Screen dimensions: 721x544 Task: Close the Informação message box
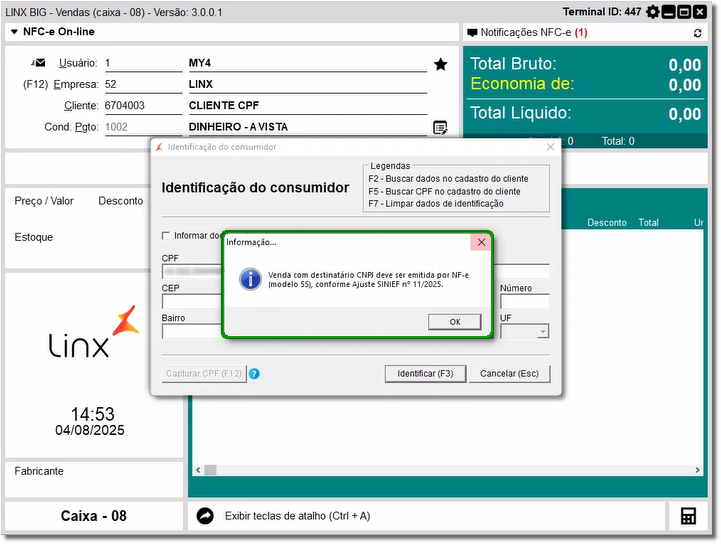click(x=481, y=242)
